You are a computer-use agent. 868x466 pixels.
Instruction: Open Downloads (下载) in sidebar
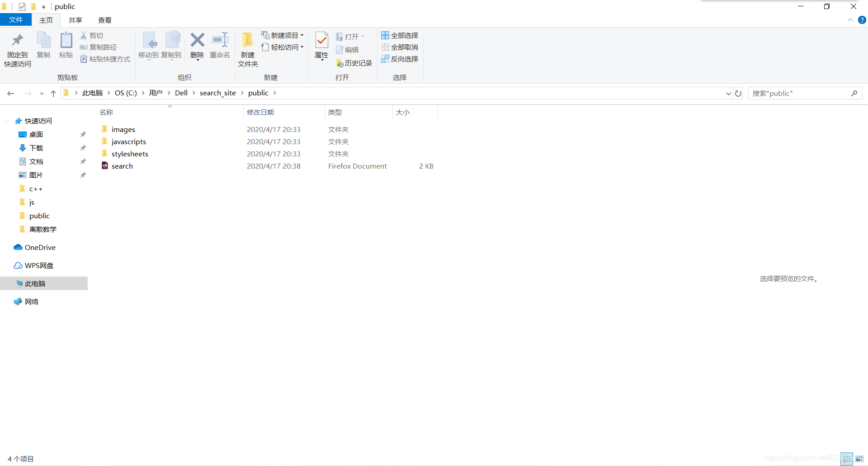(x=36, y=148)
